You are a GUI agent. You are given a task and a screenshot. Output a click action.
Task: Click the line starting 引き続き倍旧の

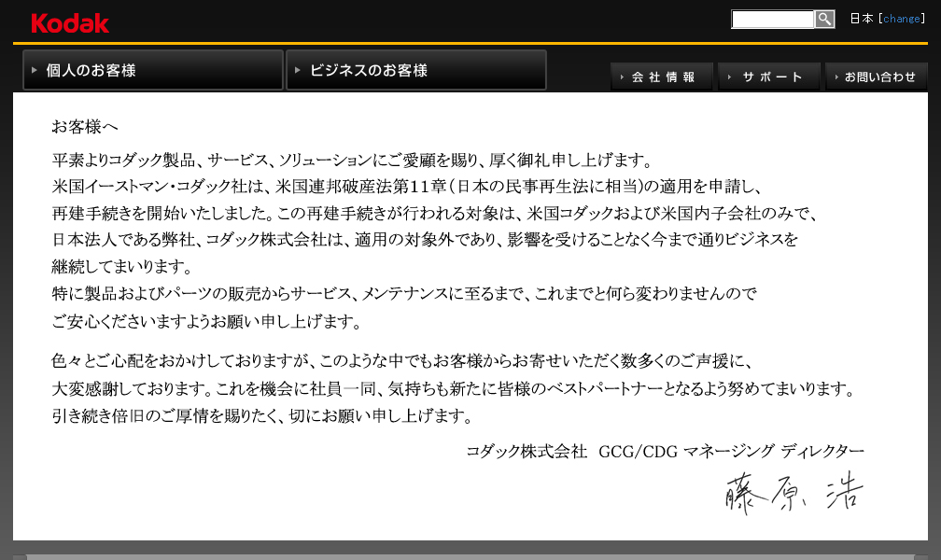pyautogui.click(x=262, y=415)
